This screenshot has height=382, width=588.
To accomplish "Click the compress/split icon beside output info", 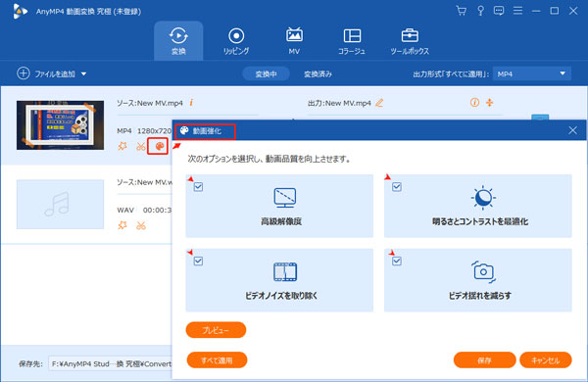I will click(x=490, y=102).
